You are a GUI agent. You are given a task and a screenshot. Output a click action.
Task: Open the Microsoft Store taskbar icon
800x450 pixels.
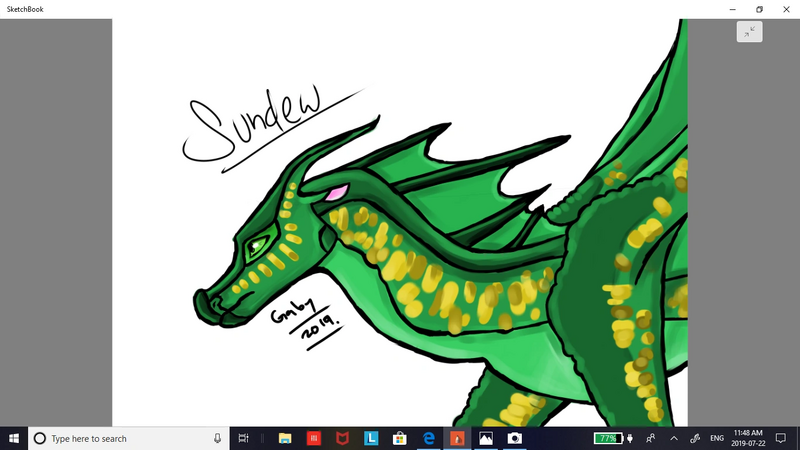(399, 438)
